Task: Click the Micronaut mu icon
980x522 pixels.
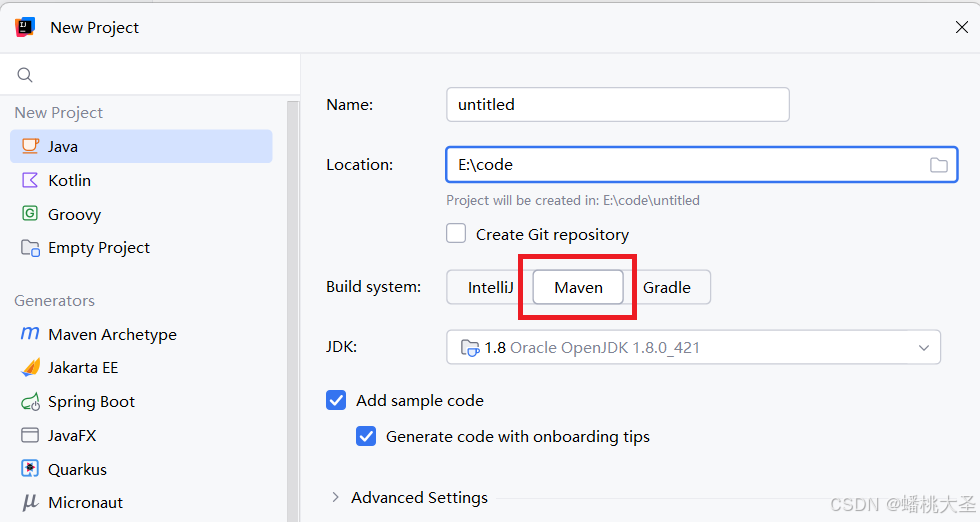Action: [30, 503]
